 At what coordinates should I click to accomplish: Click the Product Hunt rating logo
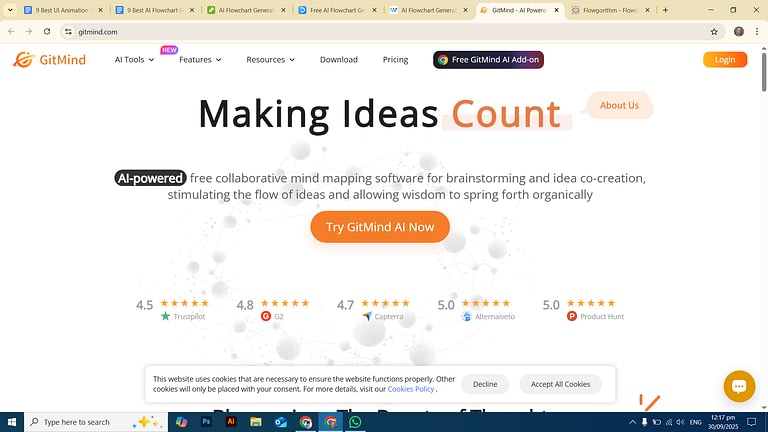pyautogui.click(x=572, y=316)
